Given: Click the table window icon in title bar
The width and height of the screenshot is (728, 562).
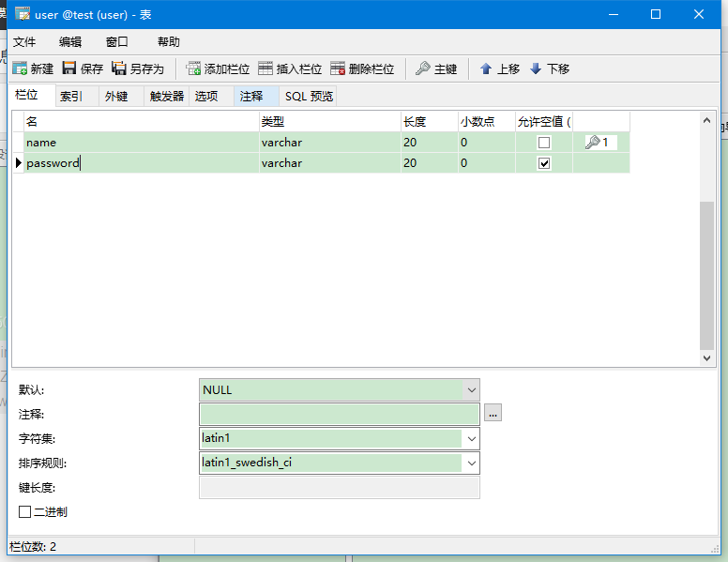Looking at the screenshot, I should click(23, 14).
